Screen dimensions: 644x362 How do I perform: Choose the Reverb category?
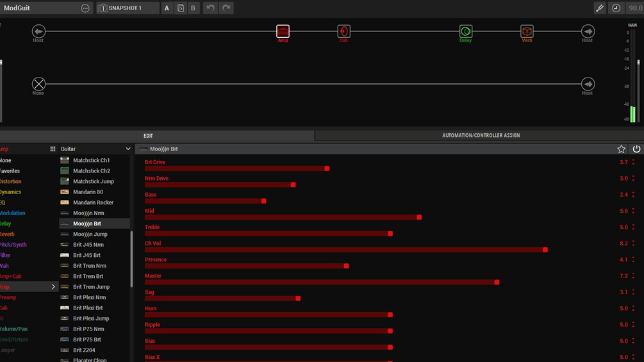click(x=7, y=234)
